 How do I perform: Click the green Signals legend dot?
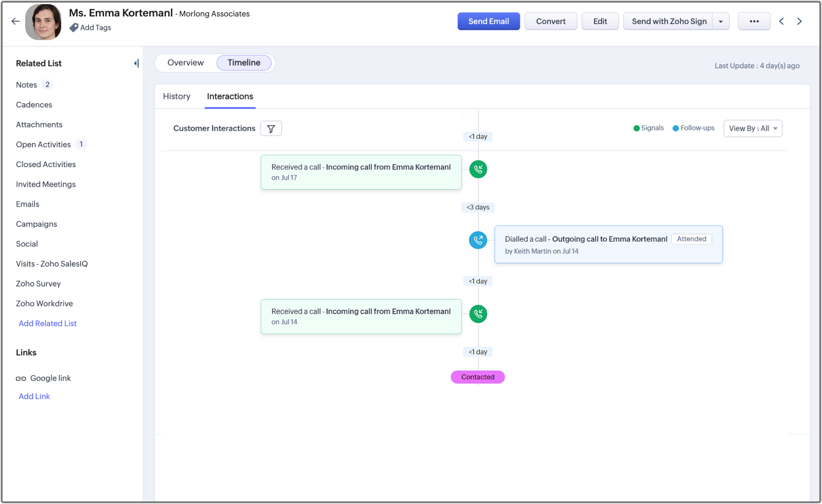click(x=636, y=129)
